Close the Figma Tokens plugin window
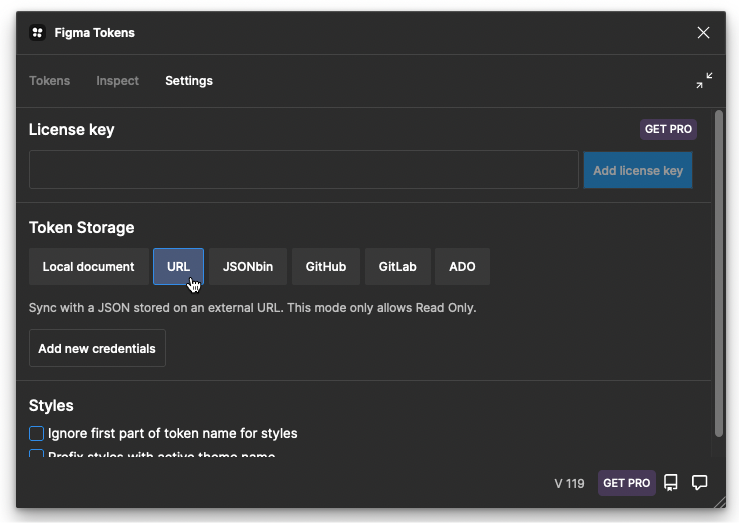 pyautogui.click(x=703, y=33)
